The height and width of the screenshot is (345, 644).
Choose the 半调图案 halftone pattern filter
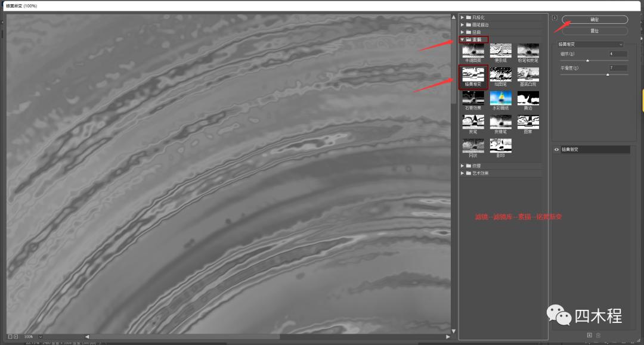(x=473, y=51)
